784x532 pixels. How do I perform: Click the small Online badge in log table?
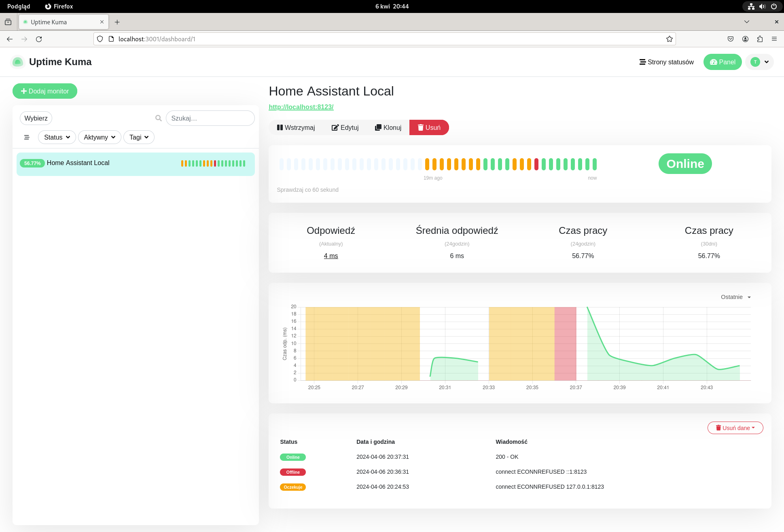coord(293,457)
